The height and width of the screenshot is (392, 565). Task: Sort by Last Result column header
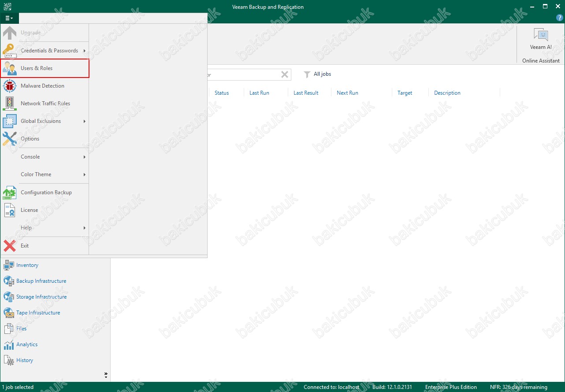[x=306, y=93]
